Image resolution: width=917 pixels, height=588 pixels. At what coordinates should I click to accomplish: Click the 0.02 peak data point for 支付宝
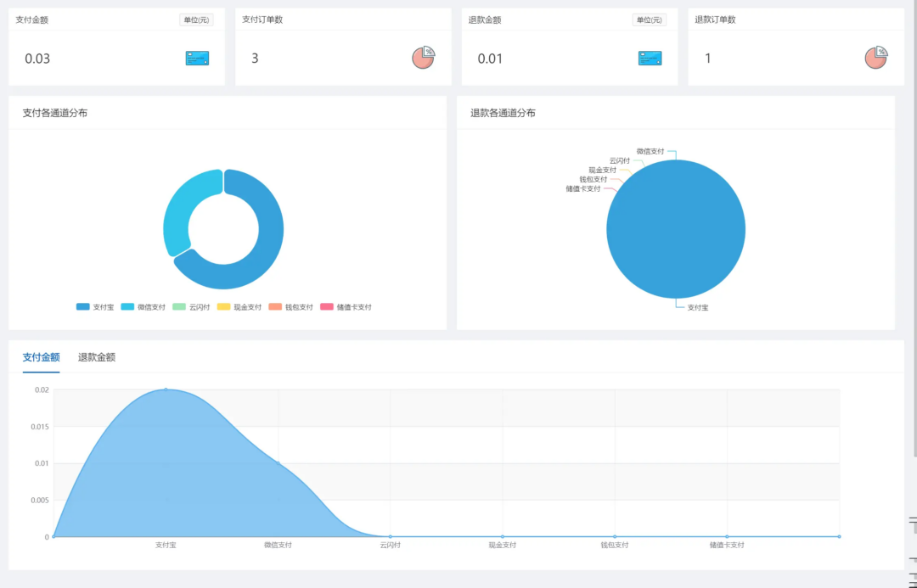coord(166,389)
